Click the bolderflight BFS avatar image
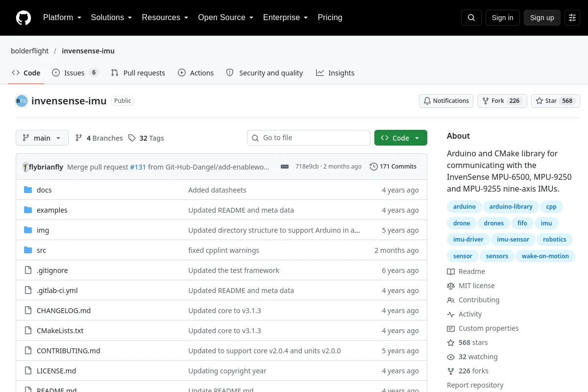The image size is (588, 392). 22,101
